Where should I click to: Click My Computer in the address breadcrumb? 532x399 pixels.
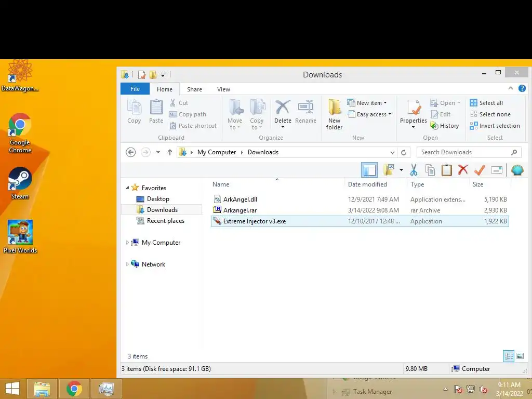coord(217,152)
